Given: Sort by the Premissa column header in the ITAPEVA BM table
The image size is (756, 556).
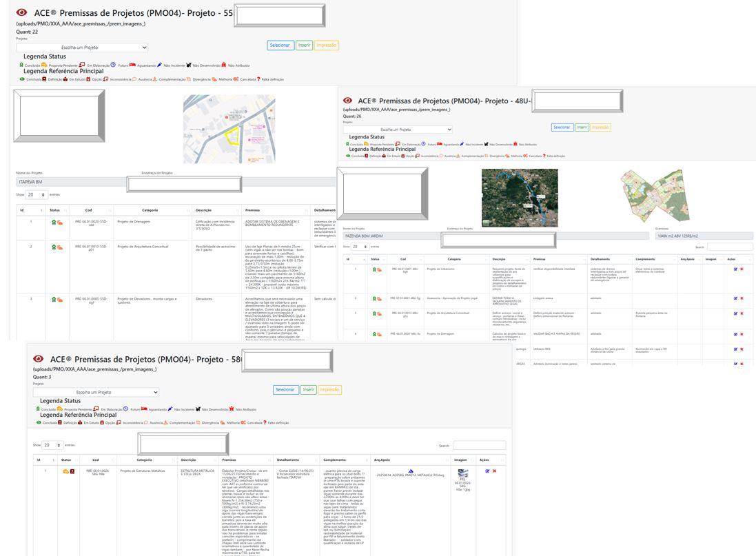Looking at the screenshot, I should coord(252,210).
